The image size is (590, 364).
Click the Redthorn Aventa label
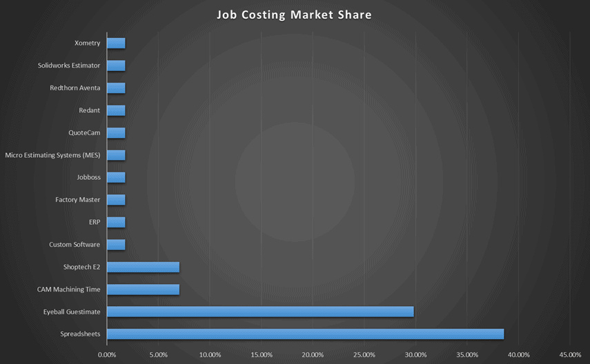[x=75, y=88]
